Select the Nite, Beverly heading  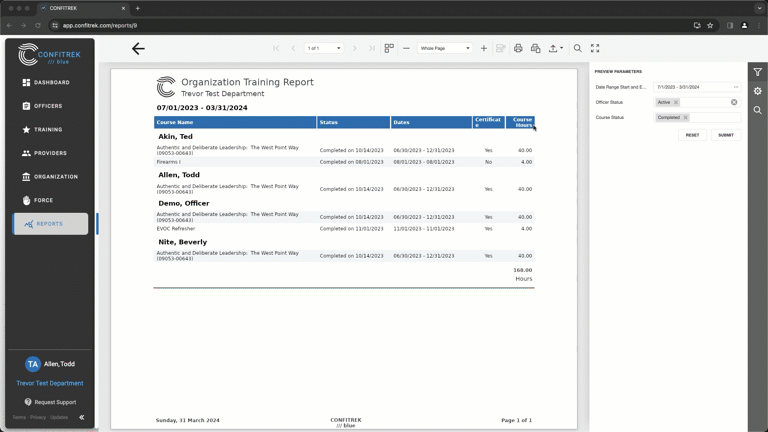[183, 242]
